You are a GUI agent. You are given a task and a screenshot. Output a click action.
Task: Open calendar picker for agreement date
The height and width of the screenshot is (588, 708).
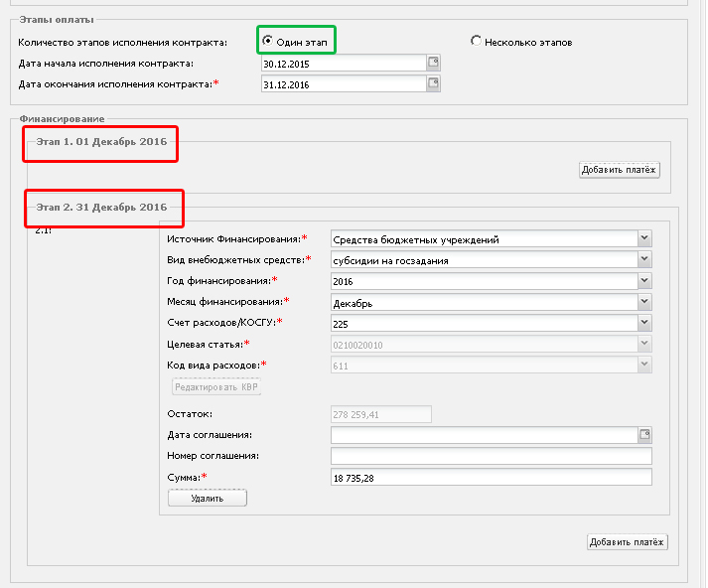point(643,434)
